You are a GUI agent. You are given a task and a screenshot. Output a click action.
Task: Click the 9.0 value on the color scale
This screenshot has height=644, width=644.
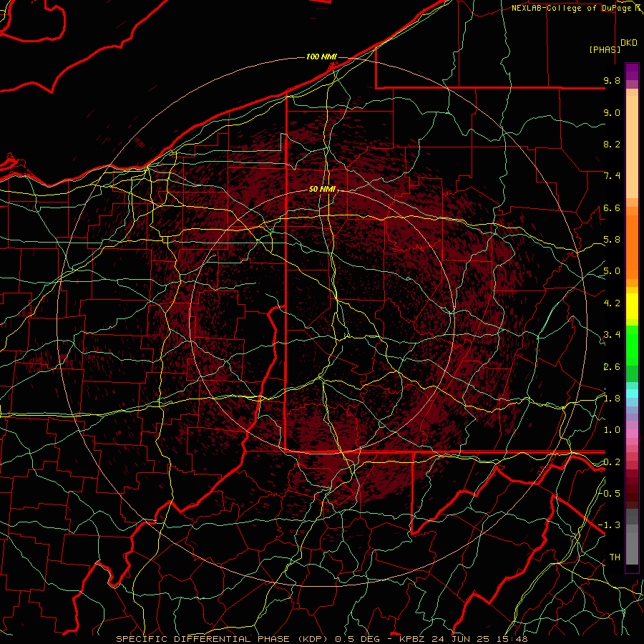612,112
